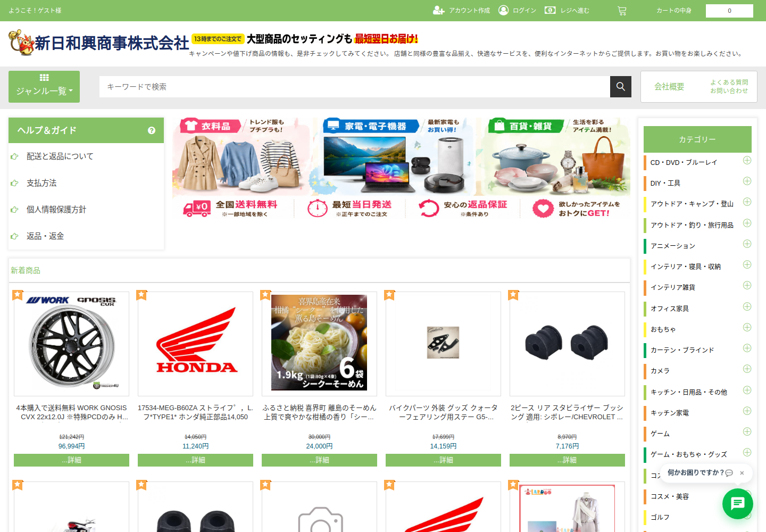
Task: Open the カーテン・ブラインド category
Action: pos(682,350)
